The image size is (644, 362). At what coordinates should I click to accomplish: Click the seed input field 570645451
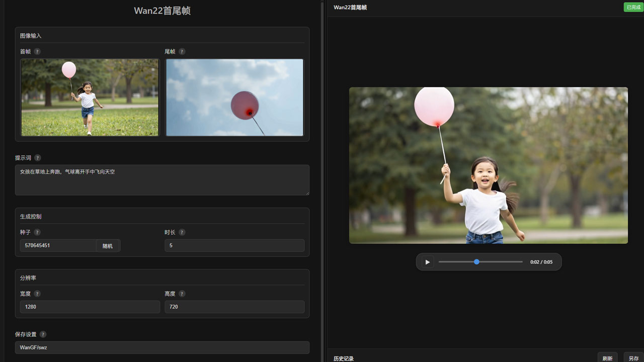(x=58, y=245)
